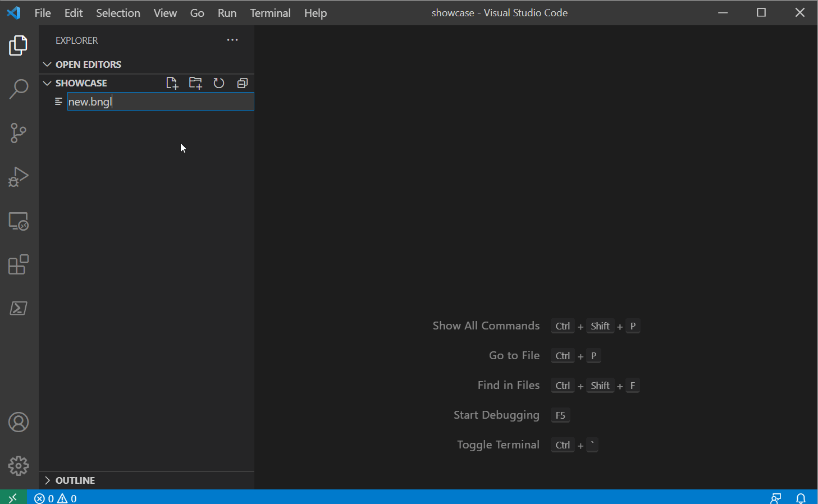Viewport: 818px width, 504px height.
Task: Click the remote window indicator in status bar
Action: tap(13, 497)
